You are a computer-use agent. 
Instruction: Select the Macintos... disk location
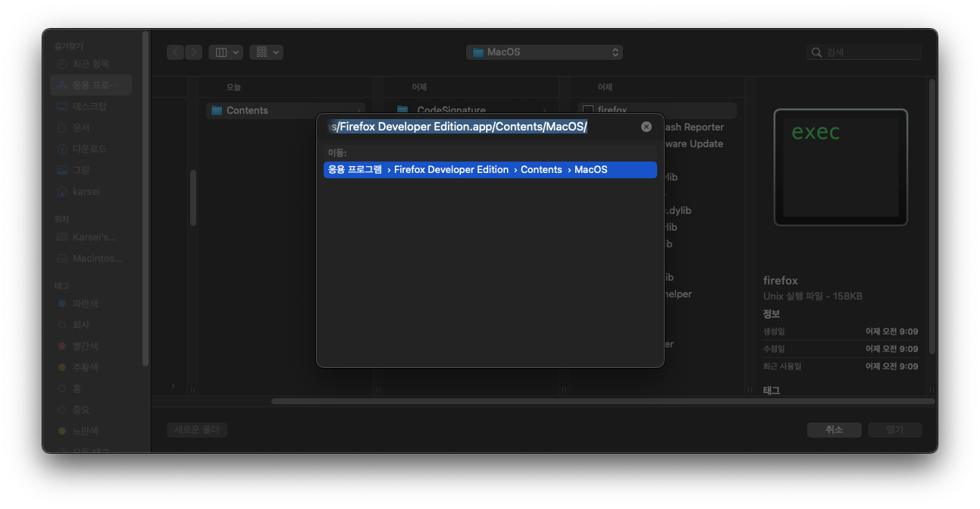tap(91, 258)
